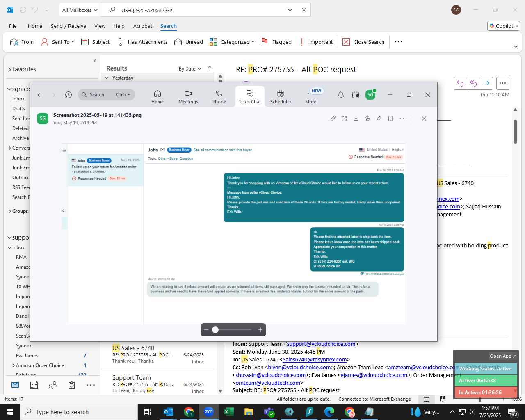Bookmark the screenshot image
The image size is (525, 420).
[390, 119]
